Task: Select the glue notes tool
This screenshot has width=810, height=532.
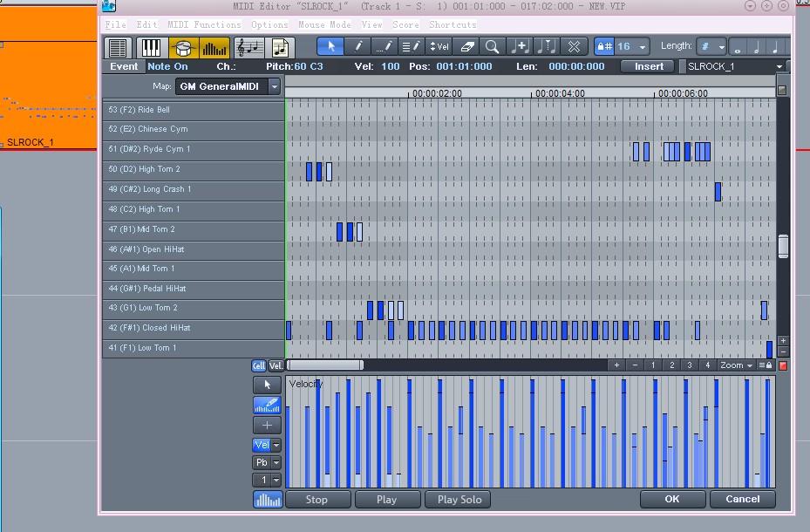Action: point(519,46)
